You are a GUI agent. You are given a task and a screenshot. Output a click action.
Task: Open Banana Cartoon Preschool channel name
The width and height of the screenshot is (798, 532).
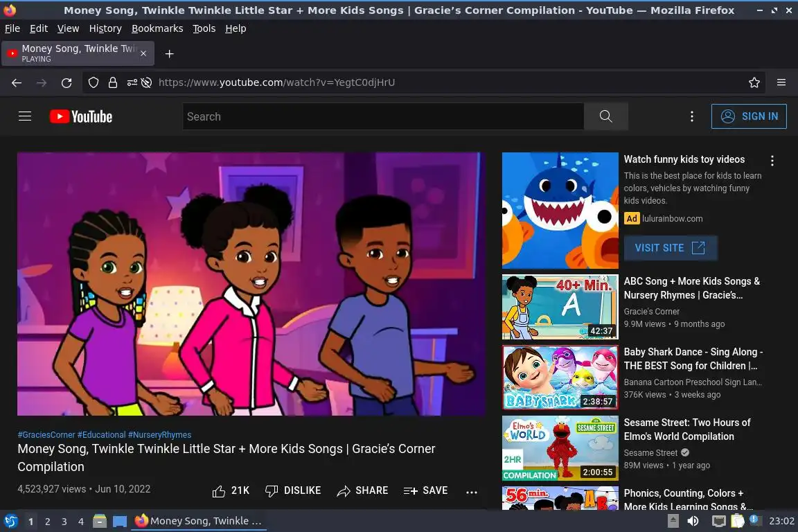[693, 382]
